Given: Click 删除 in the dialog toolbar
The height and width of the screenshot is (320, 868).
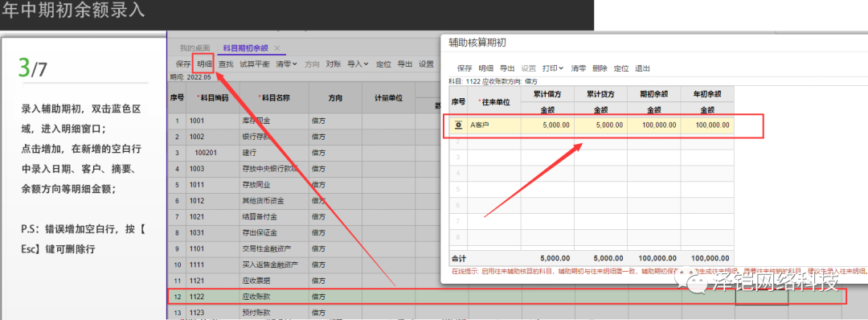Looking at the screenshot, I should pyautogui.click(x=600, y=68).
